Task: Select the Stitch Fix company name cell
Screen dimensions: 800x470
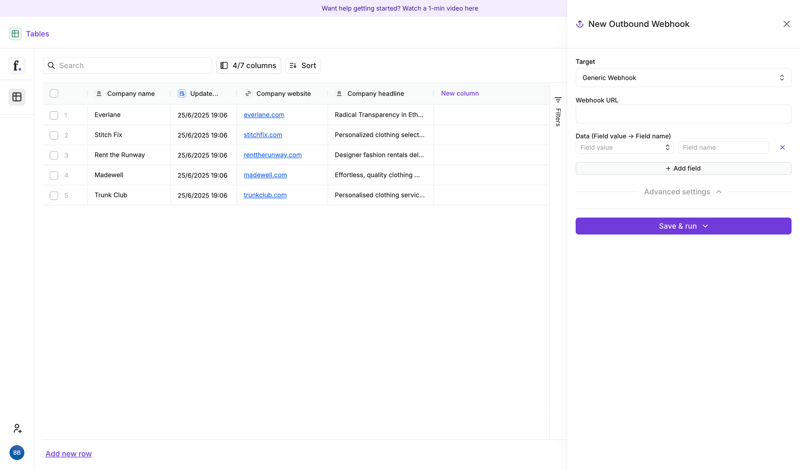Action: (129, 135)
